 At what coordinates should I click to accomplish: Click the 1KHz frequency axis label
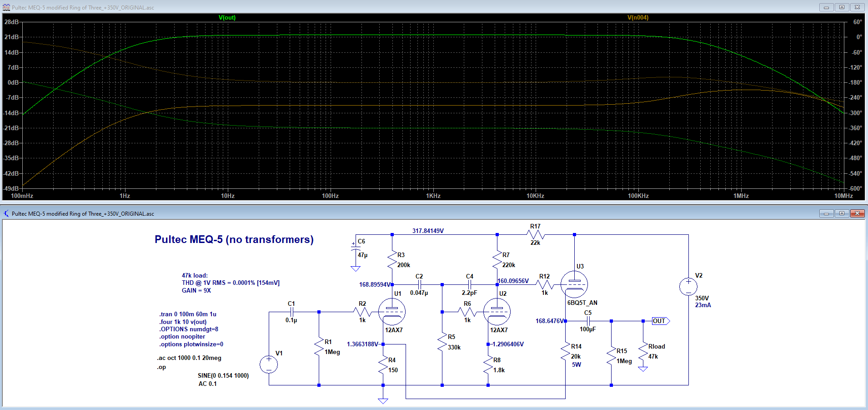(433, 196)
